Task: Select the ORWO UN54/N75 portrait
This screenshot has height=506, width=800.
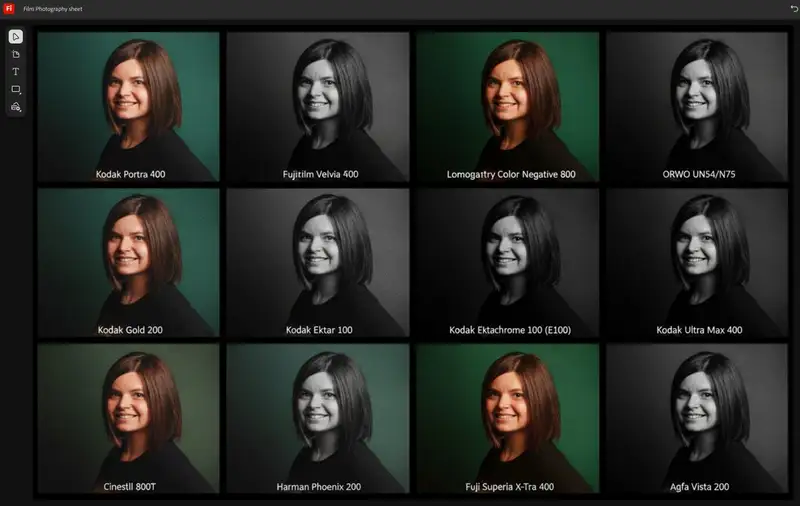Action: [x=697, y=107]
